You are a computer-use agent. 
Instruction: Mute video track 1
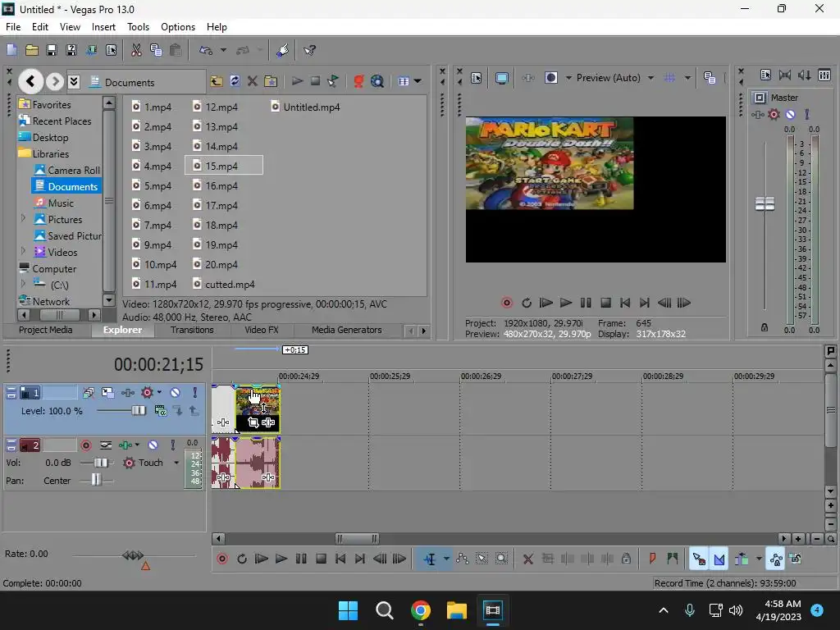[x=176, y=393]
